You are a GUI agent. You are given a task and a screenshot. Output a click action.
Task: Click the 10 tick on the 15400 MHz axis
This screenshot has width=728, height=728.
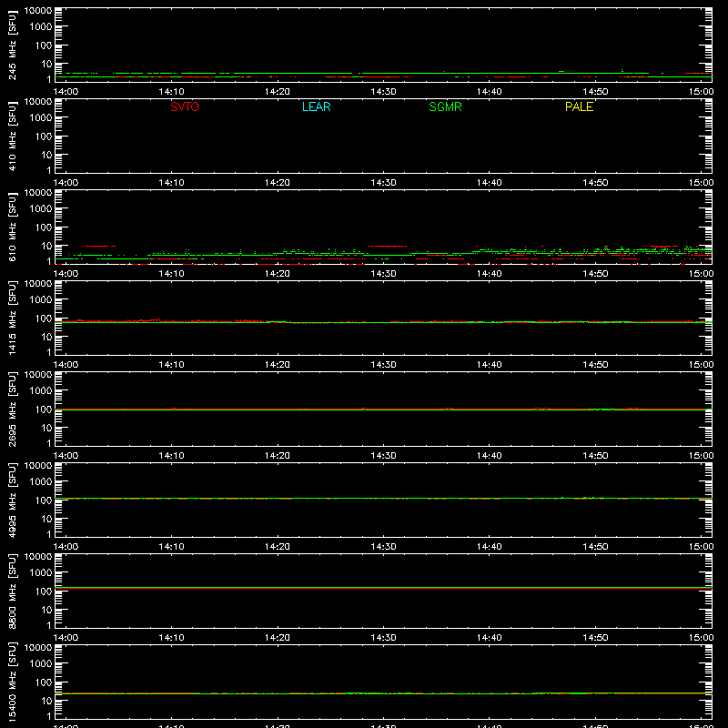[x=46, y=701]
